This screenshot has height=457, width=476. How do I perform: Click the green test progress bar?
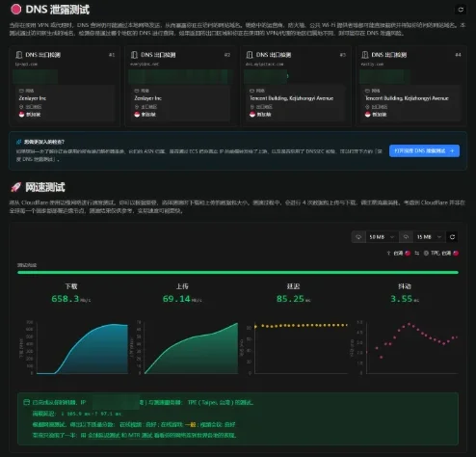238,273
